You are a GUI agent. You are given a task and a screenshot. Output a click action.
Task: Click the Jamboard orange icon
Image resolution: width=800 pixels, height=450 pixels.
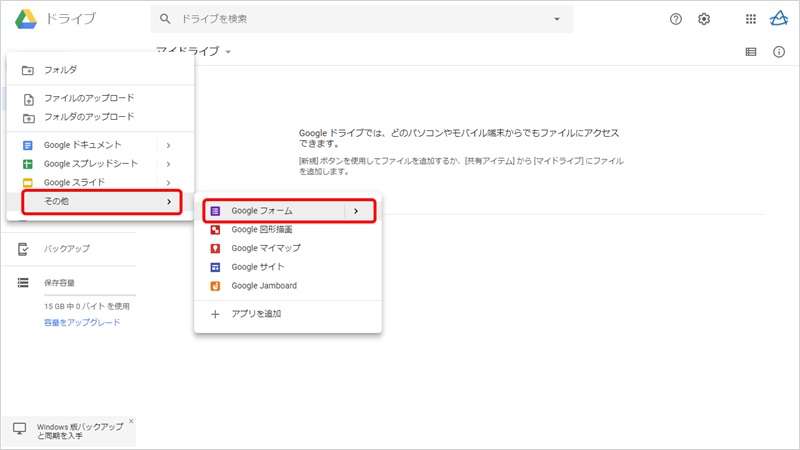pos(215,286)
